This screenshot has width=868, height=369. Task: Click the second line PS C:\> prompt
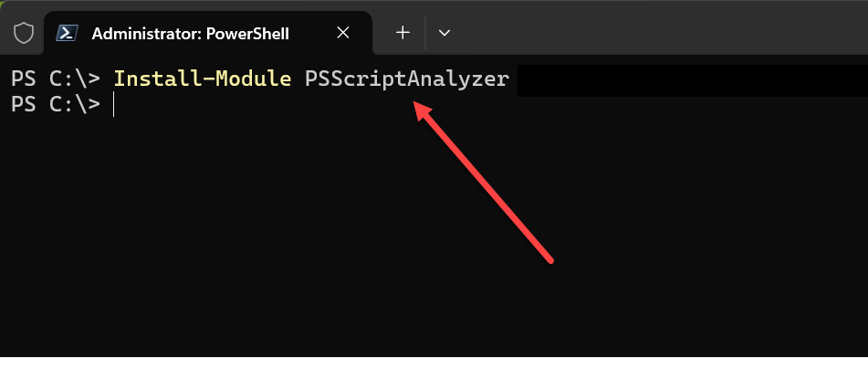point(56,104)
